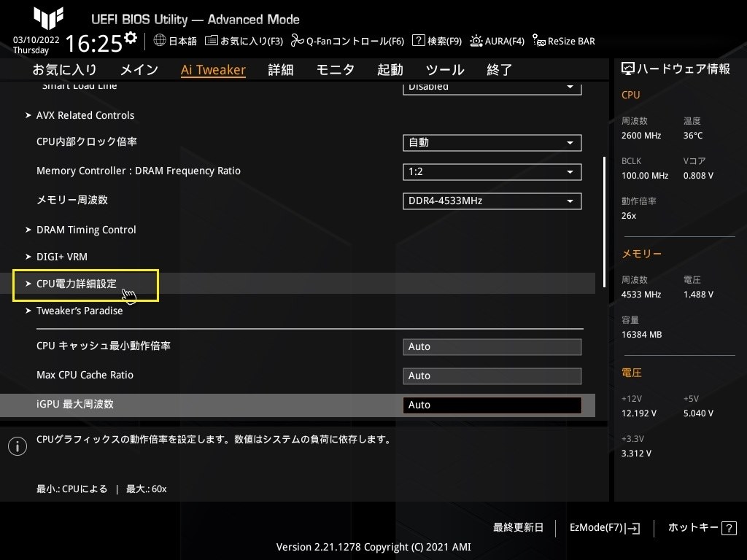747x560 pixels.
Task: Click the お気に入り(F3) label
Action: point(252,42)
